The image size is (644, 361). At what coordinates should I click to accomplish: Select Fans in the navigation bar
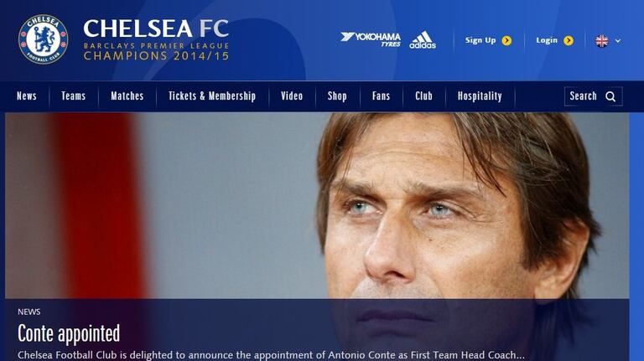point(382,96)
